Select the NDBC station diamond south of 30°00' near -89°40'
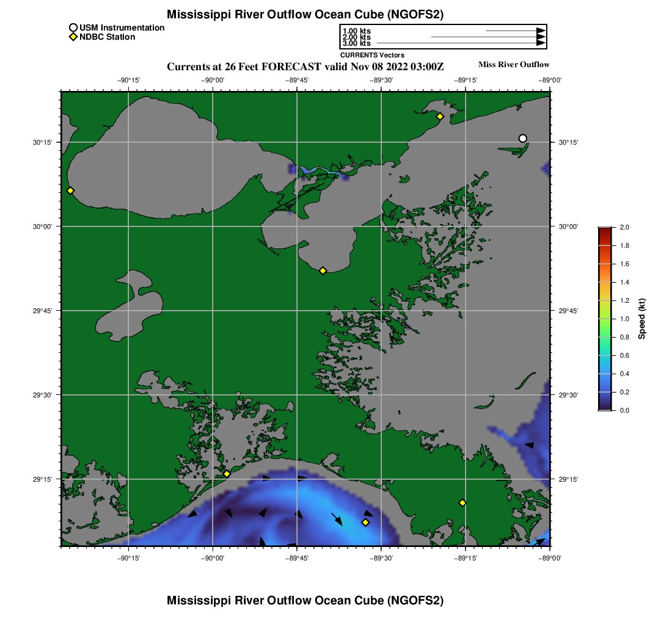Image resolution: width=672 pixels, height=641 pixels. tap(323, 270)
